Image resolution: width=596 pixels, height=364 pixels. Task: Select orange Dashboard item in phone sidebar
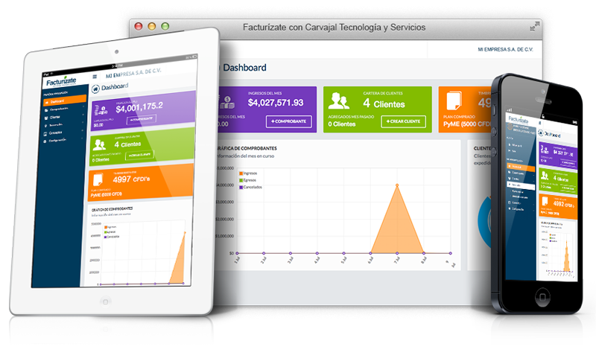click(x=521, y=167)
